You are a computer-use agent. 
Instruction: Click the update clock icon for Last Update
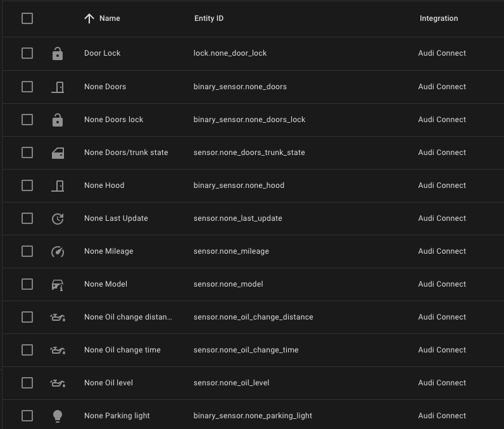(58, 219)
